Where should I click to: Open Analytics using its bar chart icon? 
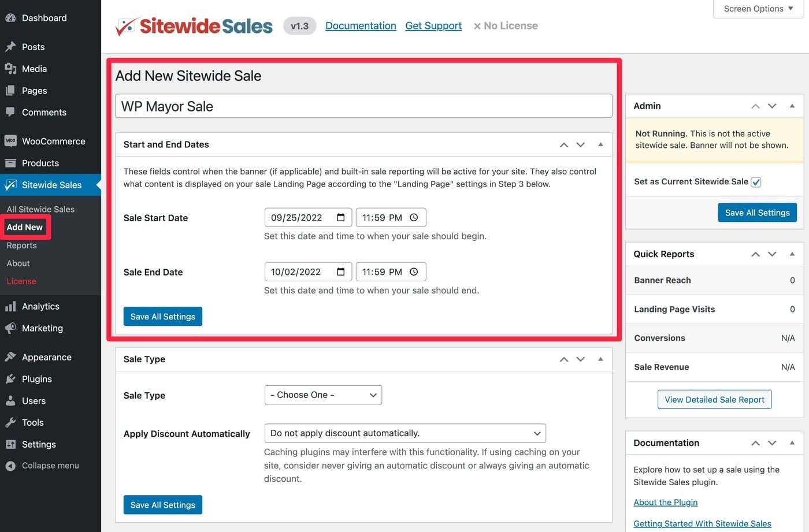pos(12,306)
